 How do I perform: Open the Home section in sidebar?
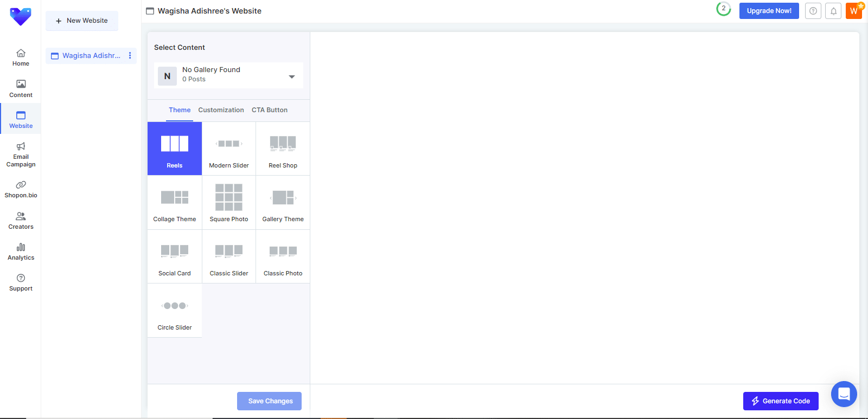21,57
